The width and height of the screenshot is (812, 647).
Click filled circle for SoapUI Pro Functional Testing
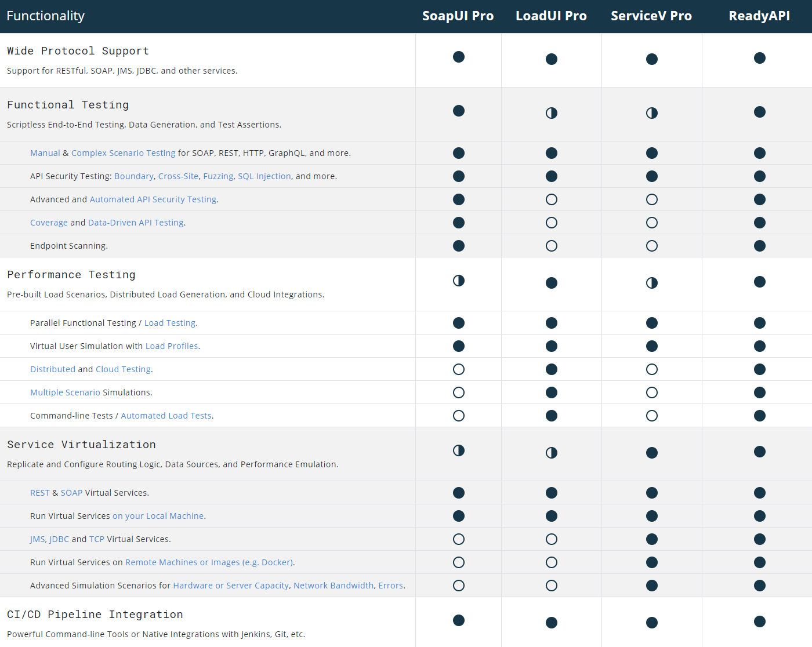pos(459,111)
